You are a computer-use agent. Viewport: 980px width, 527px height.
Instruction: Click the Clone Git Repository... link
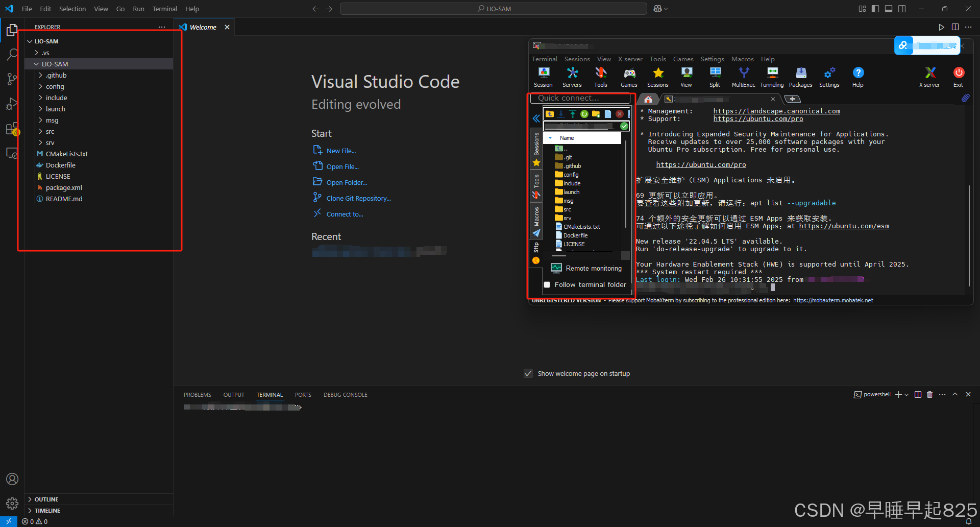[359, 198]
